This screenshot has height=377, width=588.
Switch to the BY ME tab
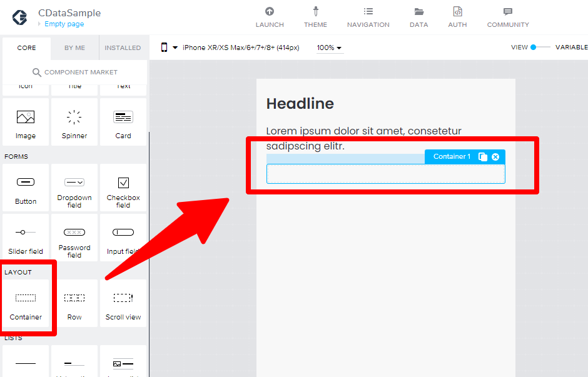[x=74, y=48]
